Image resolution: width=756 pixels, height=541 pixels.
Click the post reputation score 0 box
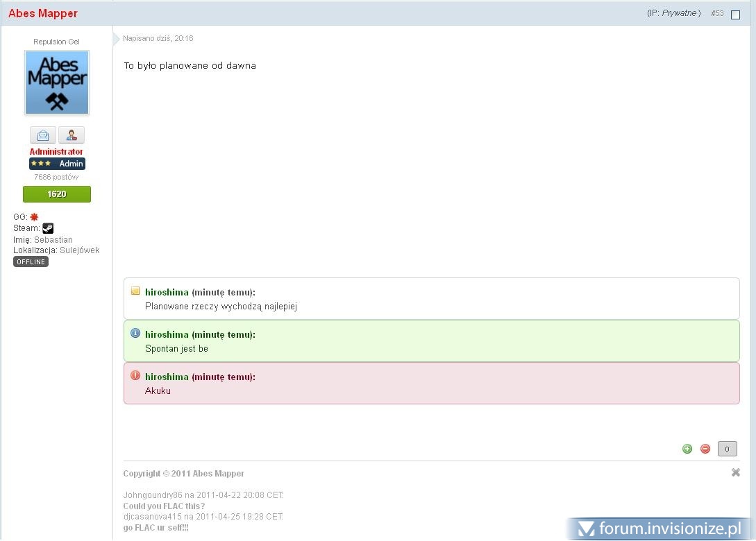pos(727,449)
